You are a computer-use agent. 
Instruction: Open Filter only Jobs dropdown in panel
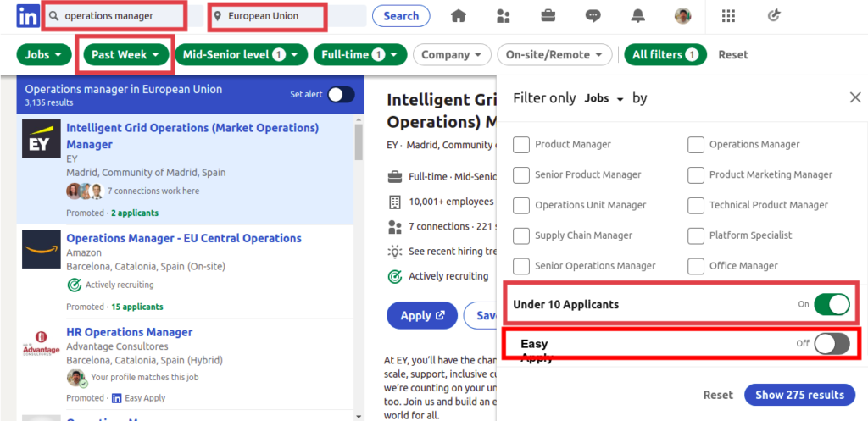[604, 98]
